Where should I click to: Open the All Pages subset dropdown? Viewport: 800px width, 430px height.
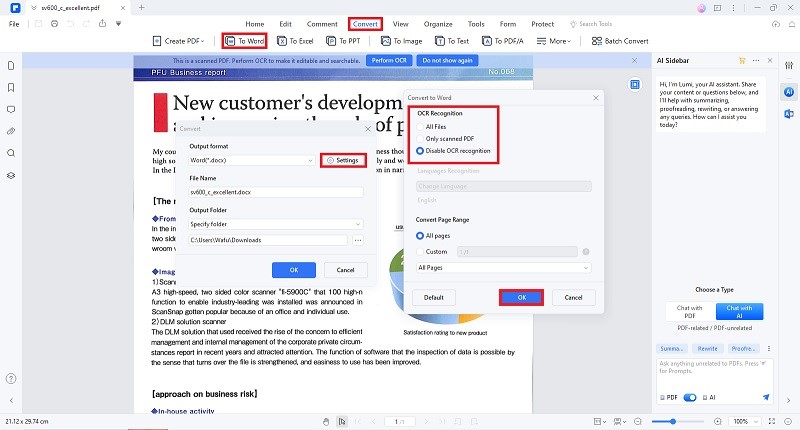click(504, 267)
